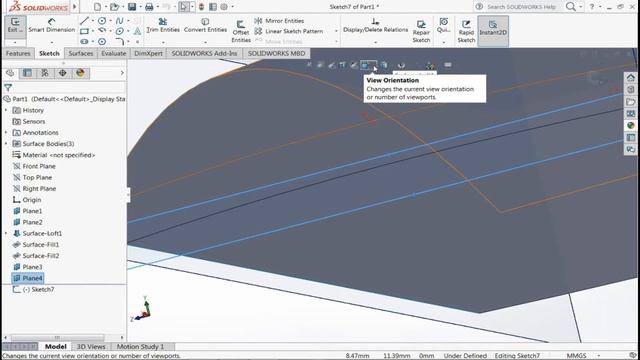The image size is (640, 360).
Task: Select the Line sketch tool
Action: tap(84, 20)
